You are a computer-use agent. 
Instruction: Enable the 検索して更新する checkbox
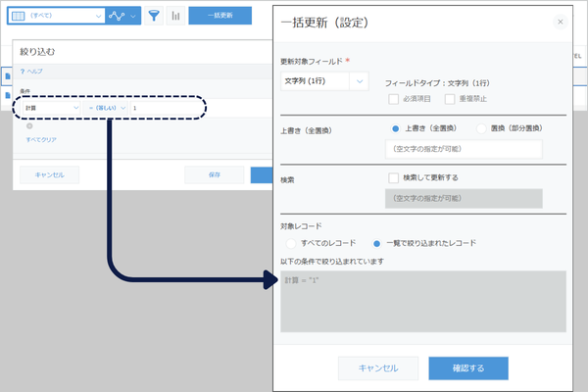393,177
